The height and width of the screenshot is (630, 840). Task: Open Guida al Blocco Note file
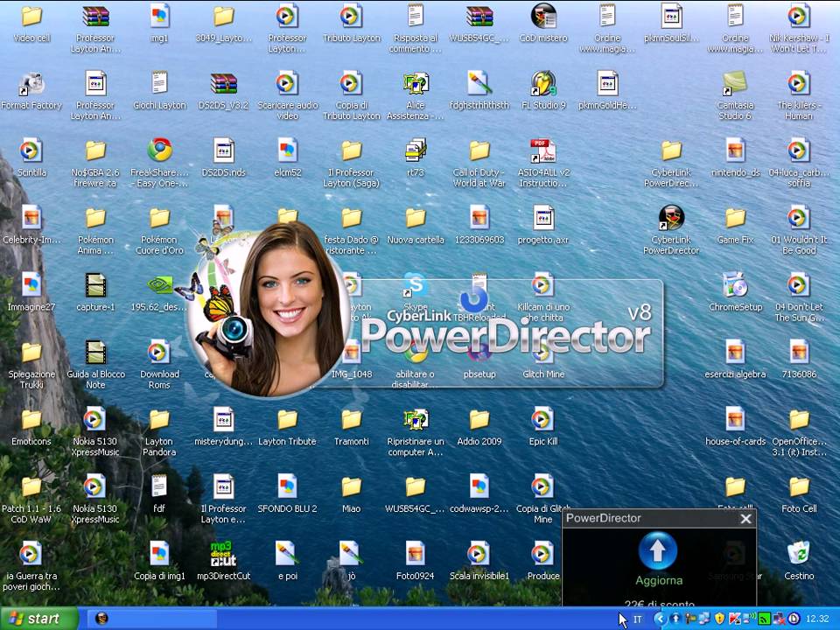pyautogui.click(x=96, y=353)
